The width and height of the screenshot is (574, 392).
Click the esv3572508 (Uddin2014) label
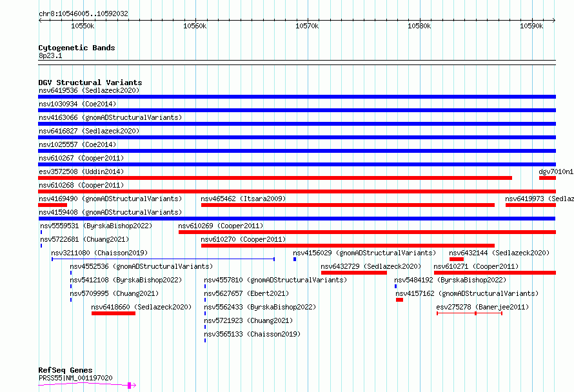[81, 171]
